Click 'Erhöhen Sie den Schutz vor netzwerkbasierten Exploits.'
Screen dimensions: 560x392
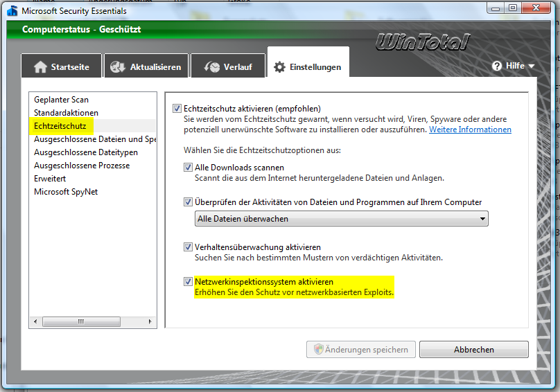pyautogui.click(x=294, y=292)
